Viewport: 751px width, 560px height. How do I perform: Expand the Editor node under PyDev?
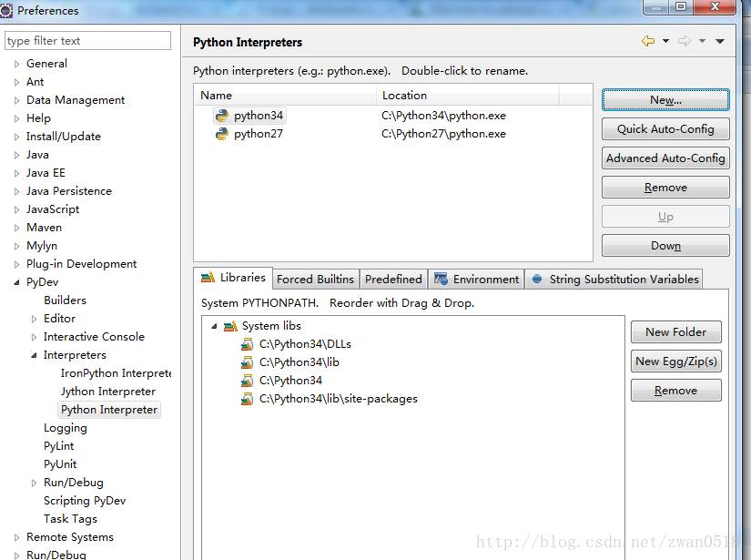(34, 319)
